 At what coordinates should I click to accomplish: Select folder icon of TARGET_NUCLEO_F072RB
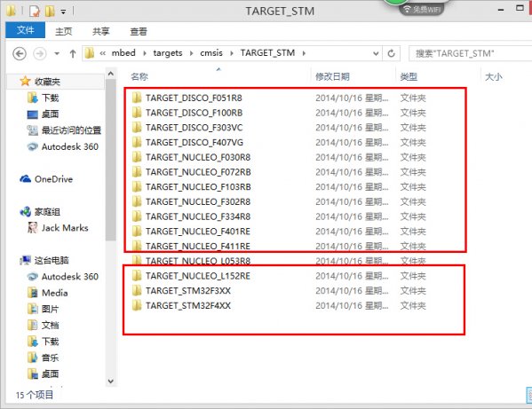[x=137, y=172]
